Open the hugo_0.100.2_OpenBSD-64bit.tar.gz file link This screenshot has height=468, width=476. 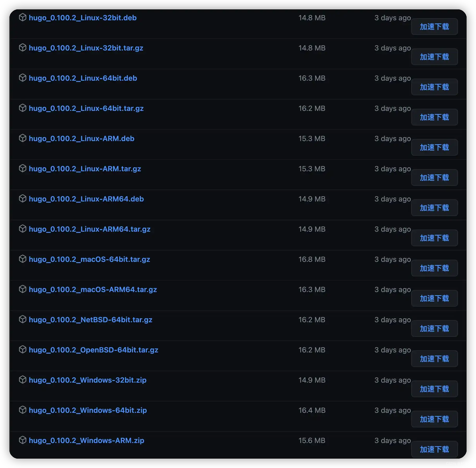point(93,350)
